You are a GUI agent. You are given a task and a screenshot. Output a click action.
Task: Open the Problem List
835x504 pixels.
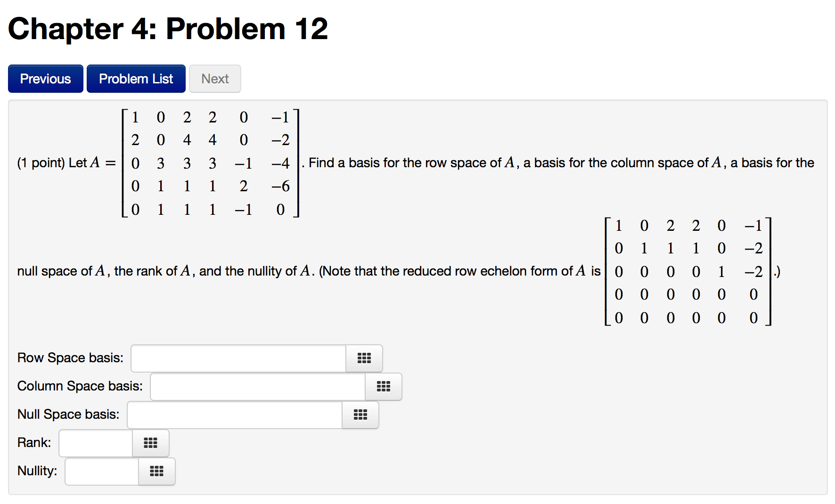point(136,79)
